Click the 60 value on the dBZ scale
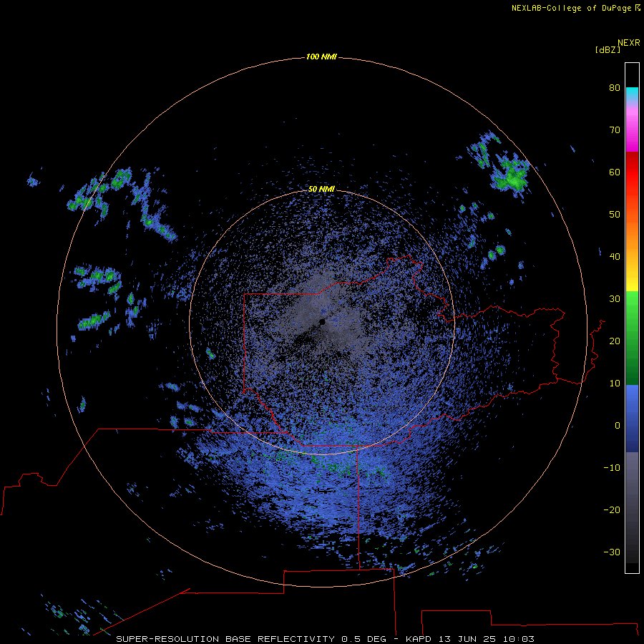644x644 pixels. pos(615,172)
